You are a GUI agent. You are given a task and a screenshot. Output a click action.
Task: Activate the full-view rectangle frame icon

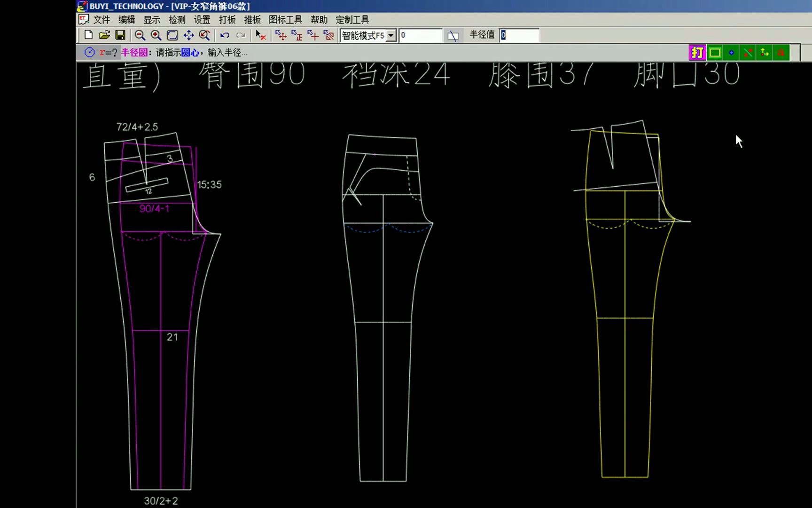pos(172,35)
